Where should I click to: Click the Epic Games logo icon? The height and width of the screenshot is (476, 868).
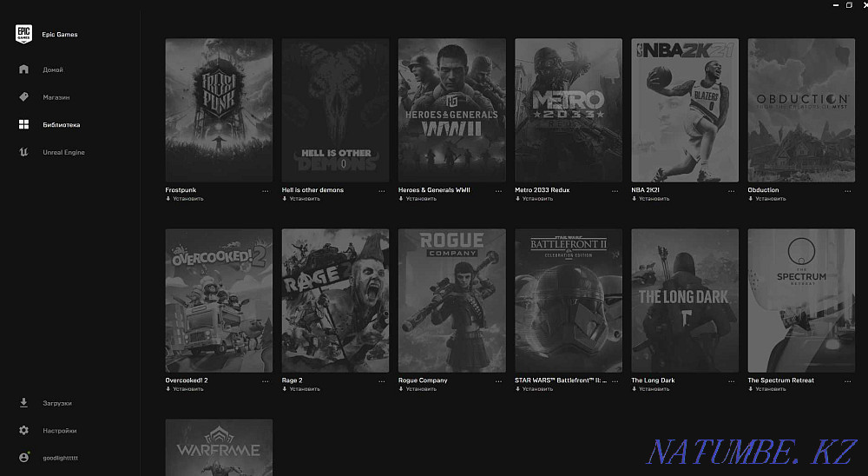click(x=23, y=34)
